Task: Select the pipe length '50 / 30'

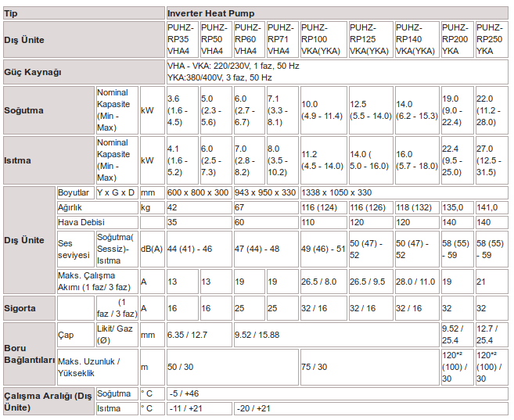Action: 232,367
